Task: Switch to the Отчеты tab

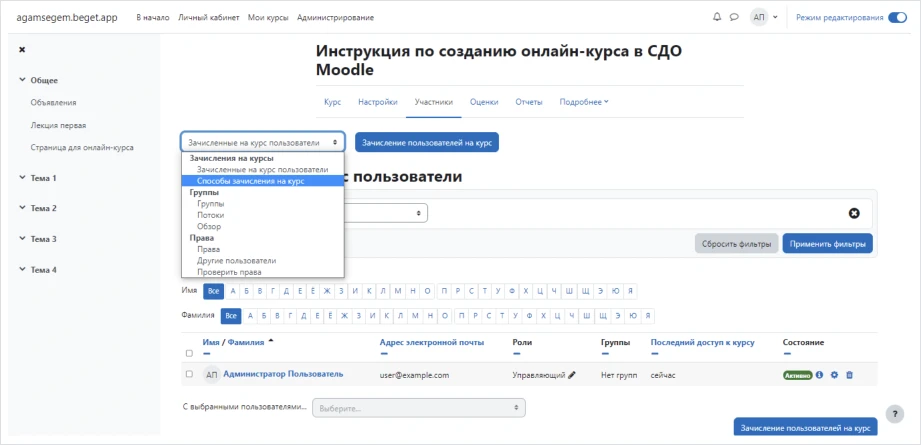Action: point(529,102)
